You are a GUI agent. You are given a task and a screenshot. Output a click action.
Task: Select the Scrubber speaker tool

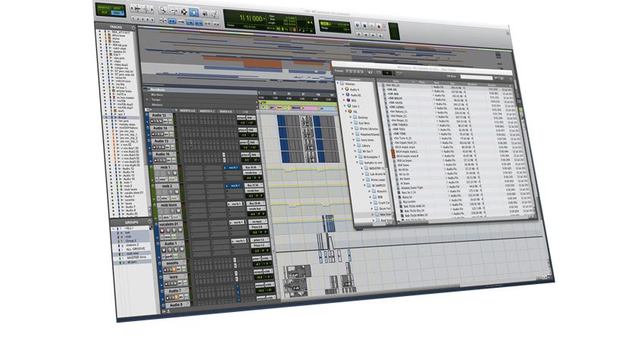pyautogui.click(x=205, y=14)
